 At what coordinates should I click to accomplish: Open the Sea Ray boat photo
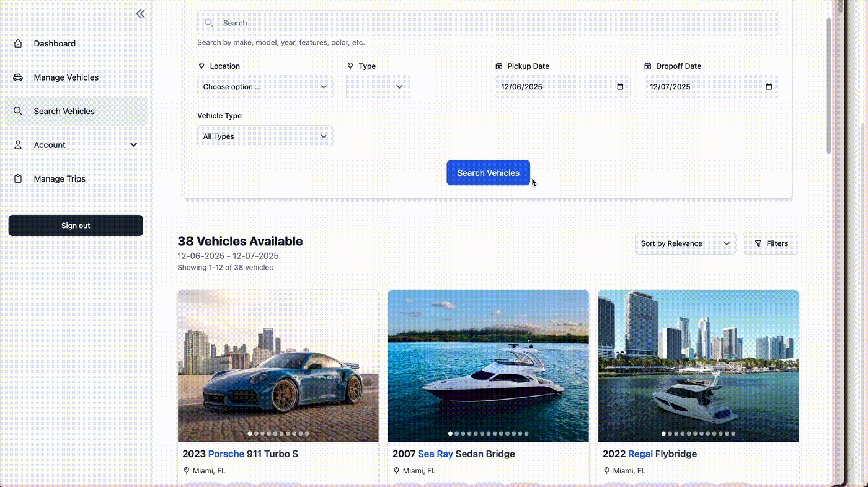pos(488,366)
